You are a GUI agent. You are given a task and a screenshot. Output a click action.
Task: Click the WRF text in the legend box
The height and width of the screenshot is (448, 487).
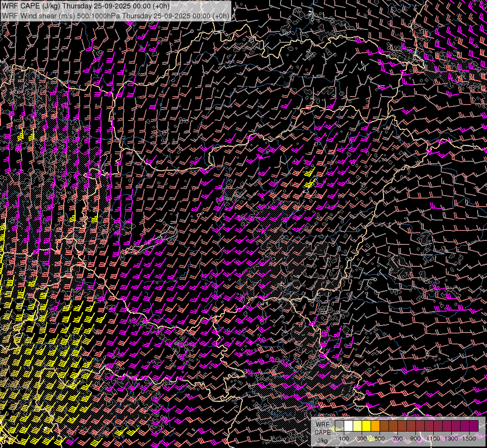coord(322,425)
